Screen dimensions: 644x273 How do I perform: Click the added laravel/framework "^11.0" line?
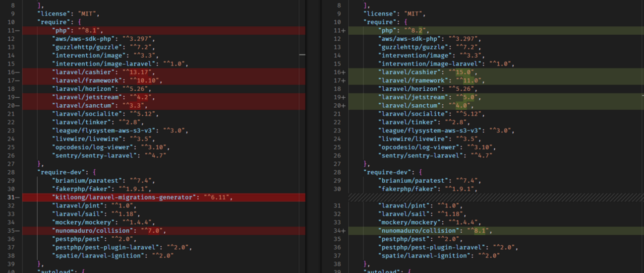pos(496,80)
